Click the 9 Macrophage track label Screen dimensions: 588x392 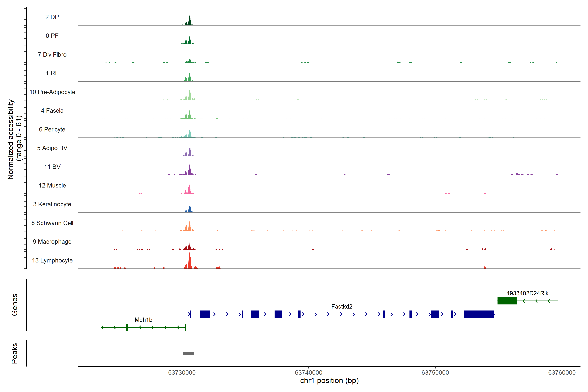[x=52, y=242]
